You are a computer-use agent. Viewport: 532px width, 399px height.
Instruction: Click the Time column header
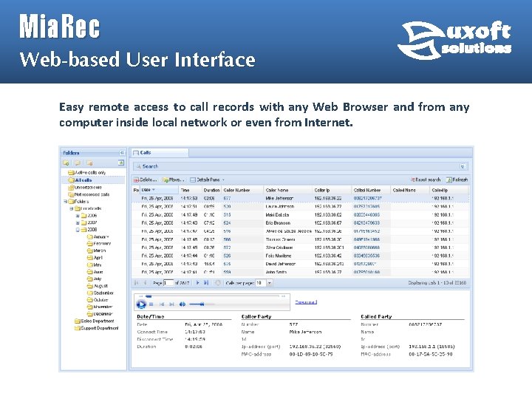[190, 190]
